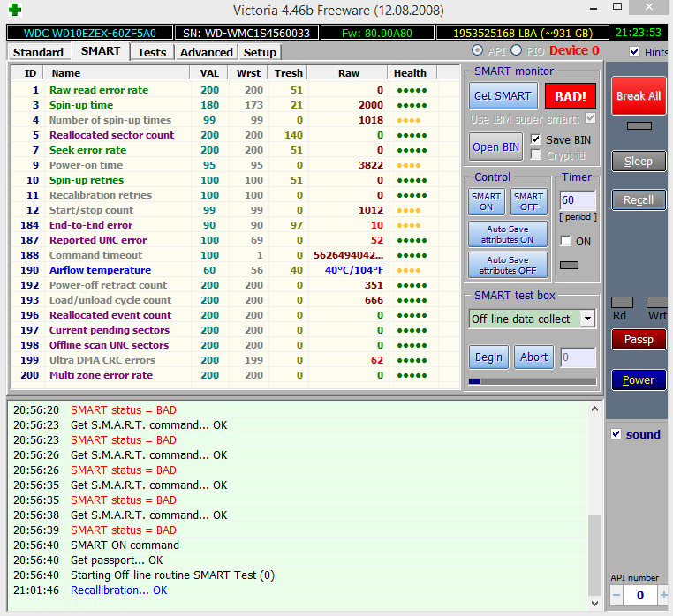Viewport: 673px width, 616px height.
Task: Select the Ultra DMA CRC errors row
Action: coord(235,360)
